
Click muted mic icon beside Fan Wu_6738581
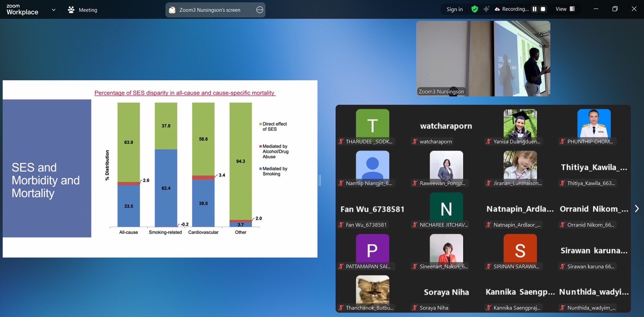click(341, 225)
